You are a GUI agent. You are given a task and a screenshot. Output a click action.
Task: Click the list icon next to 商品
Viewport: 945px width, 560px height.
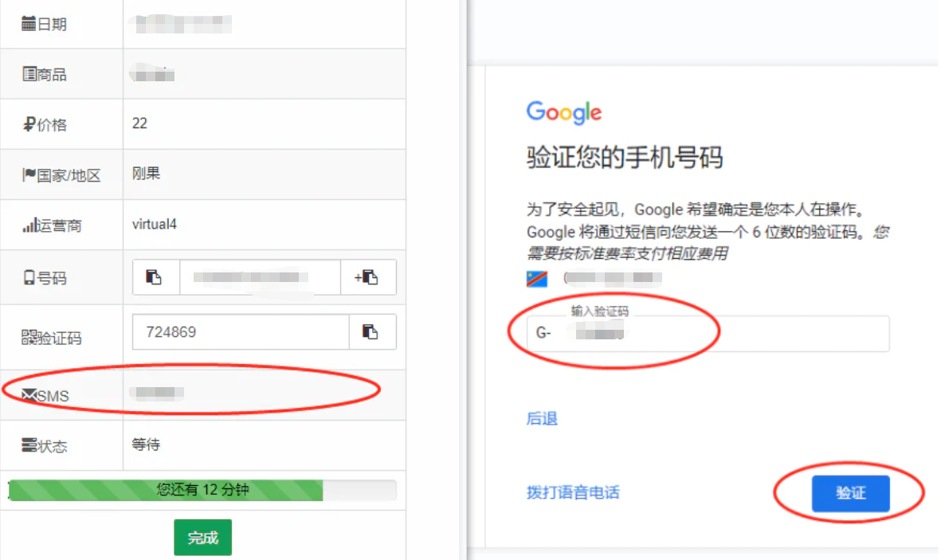click(x=29, y=74)
